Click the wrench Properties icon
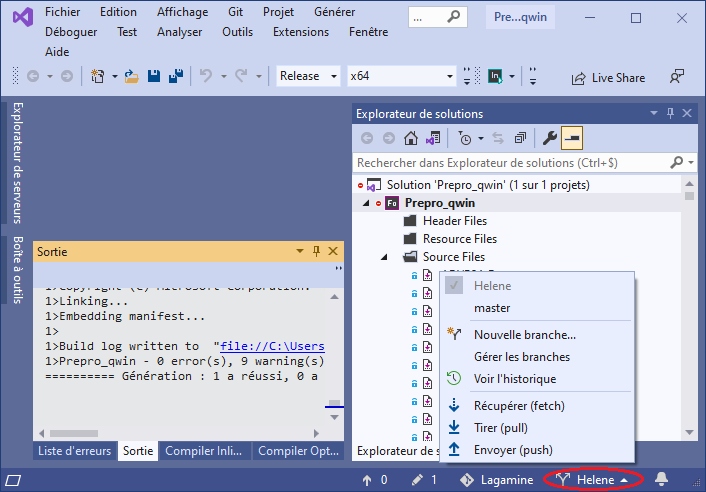Screen dimensions: 706x492 point(549,138)
